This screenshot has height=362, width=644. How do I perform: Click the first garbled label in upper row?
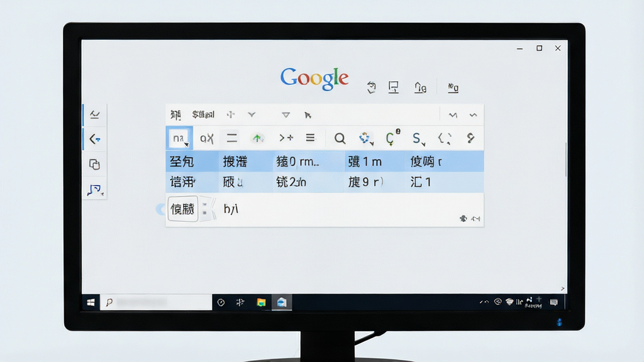[176, 115]
